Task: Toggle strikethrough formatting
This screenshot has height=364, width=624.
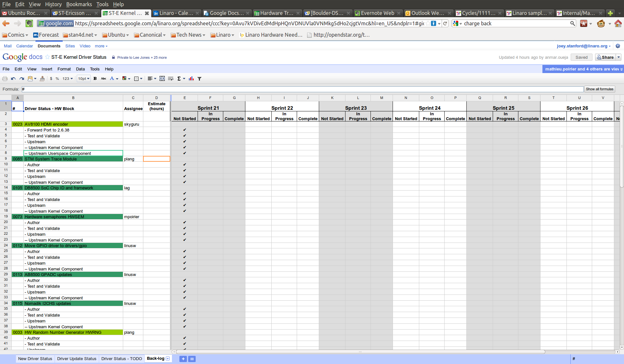Action: 104,79
